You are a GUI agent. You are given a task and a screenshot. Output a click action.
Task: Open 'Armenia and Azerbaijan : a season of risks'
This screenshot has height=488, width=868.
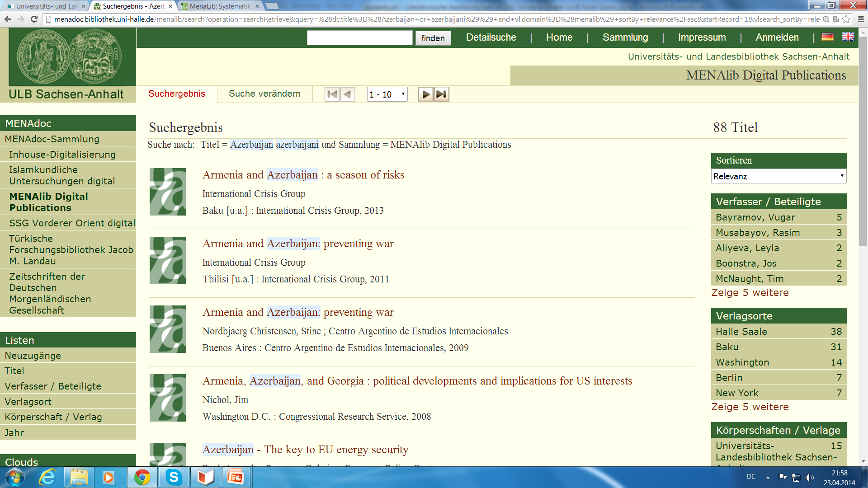tap(303, 175)
